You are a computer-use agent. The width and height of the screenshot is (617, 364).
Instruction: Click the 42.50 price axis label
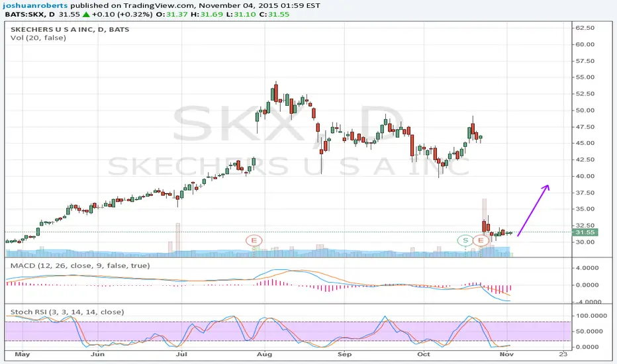[585, 159]
